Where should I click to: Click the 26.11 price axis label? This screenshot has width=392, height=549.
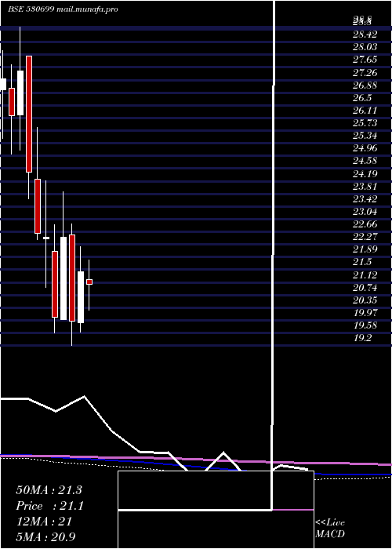(x=365, y=111)
